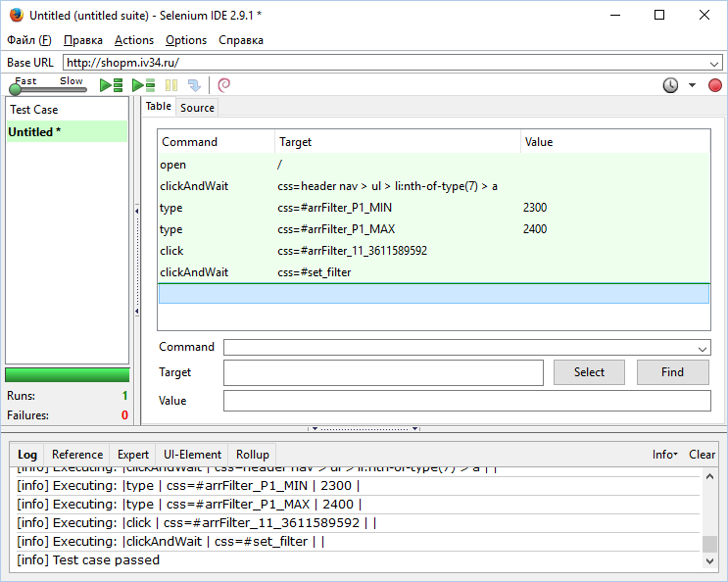728x582 pixels.
Task: Expand the Base URL dropdown
Action: click(714, 63)
